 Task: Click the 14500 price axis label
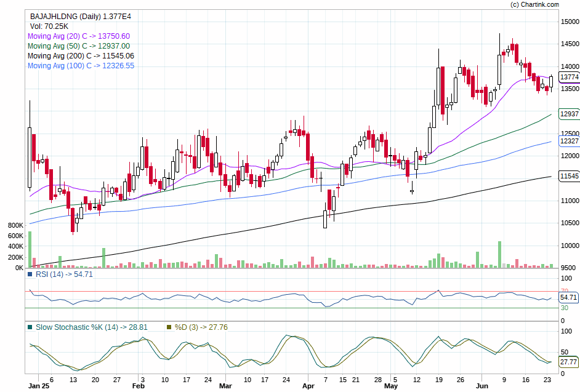pos(570,44)
